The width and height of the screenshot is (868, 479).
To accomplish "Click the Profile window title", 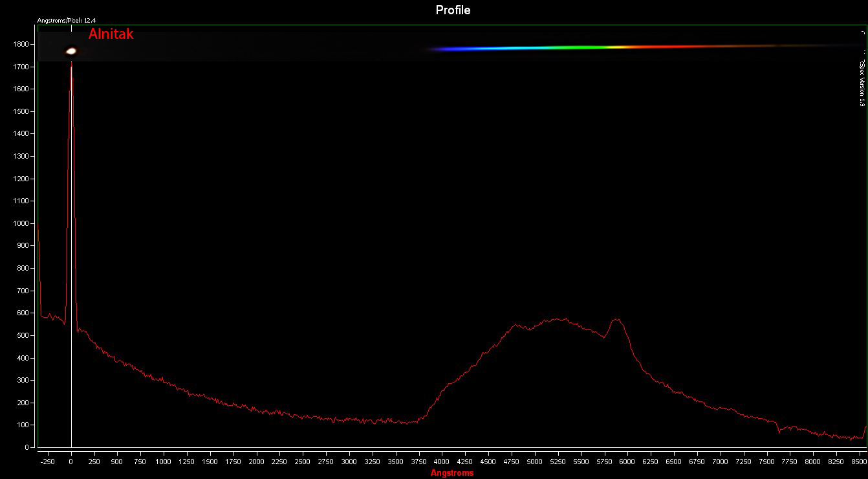I will 453,10.
